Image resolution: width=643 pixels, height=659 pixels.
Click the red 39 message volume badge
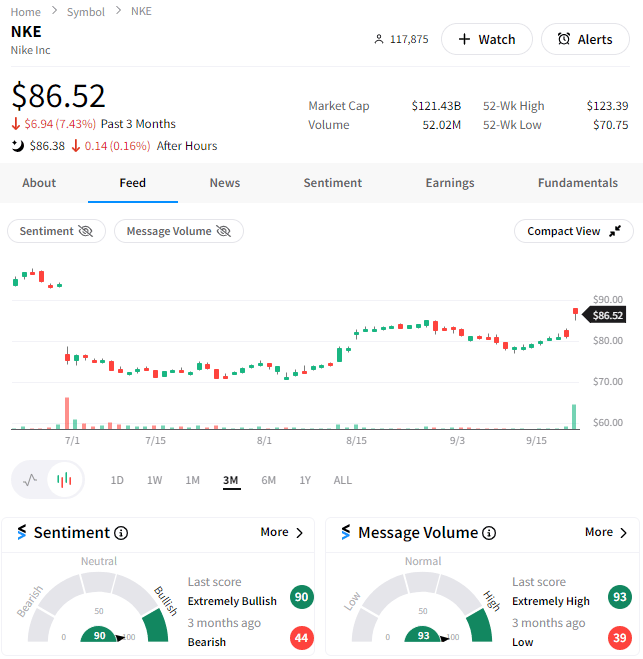[620, 638]
